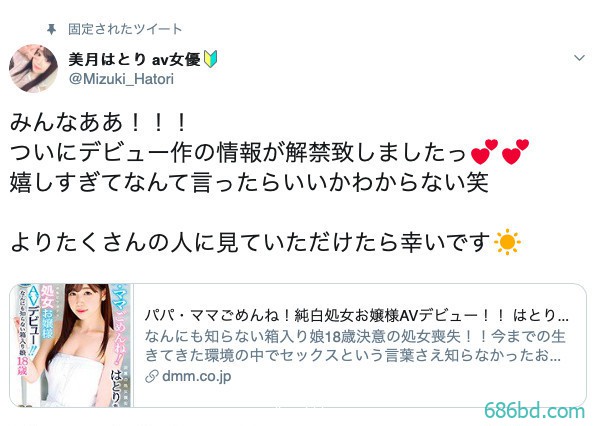Open the profile avatar photo

[x=33, y=69]
